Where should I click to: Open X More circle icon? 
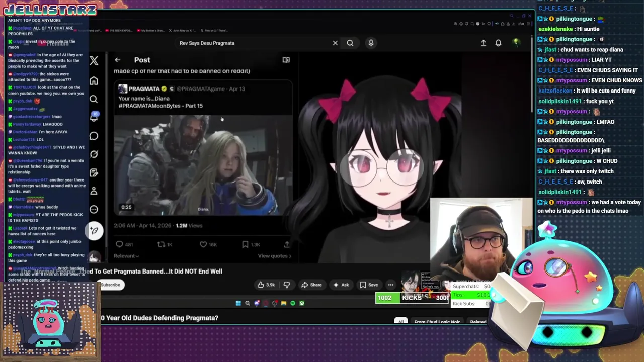(94, 209)
